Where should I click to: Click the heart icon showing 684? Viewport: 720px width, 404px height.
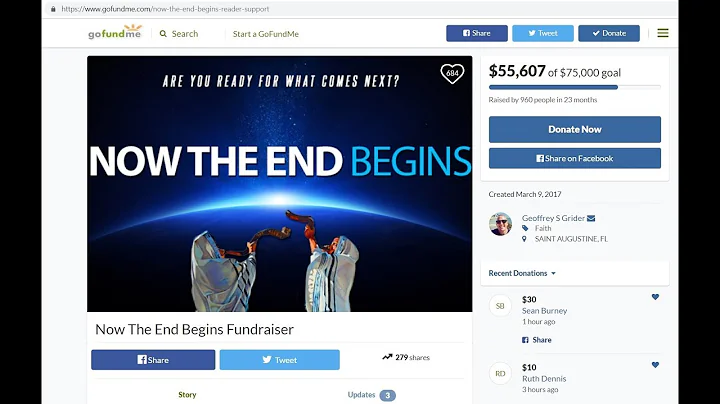click(452, 73)
